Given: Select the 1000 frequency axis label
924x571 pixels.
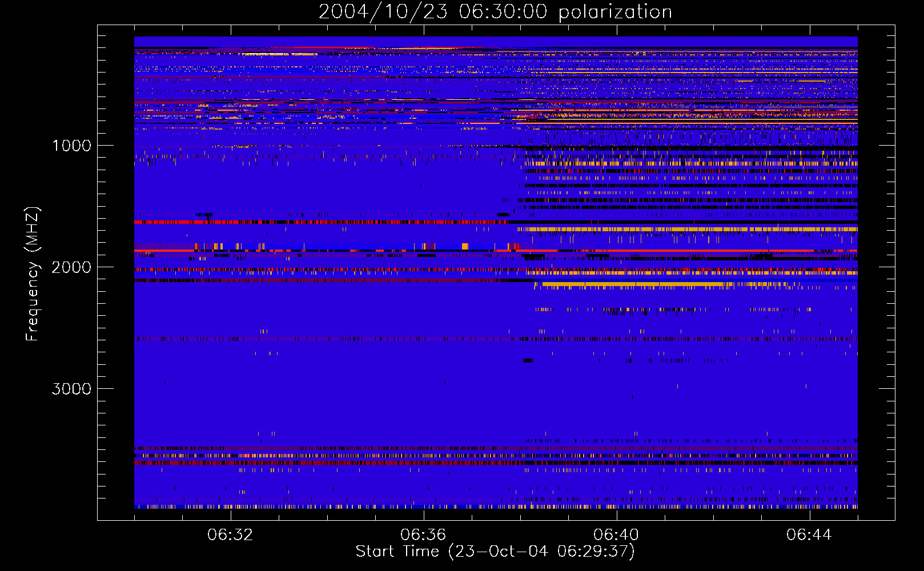Looking at the screenshot, I should coord(71,146).
